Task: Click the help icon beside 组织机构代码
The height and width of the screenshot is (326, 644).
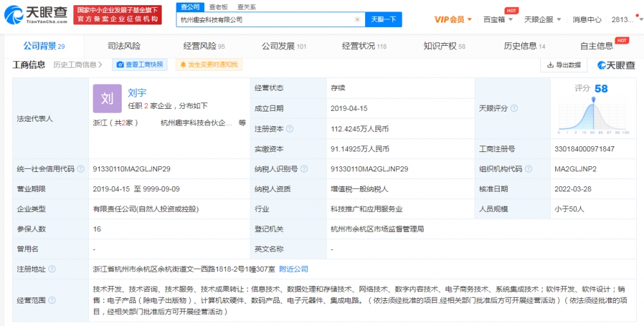Action: (528, 169)
